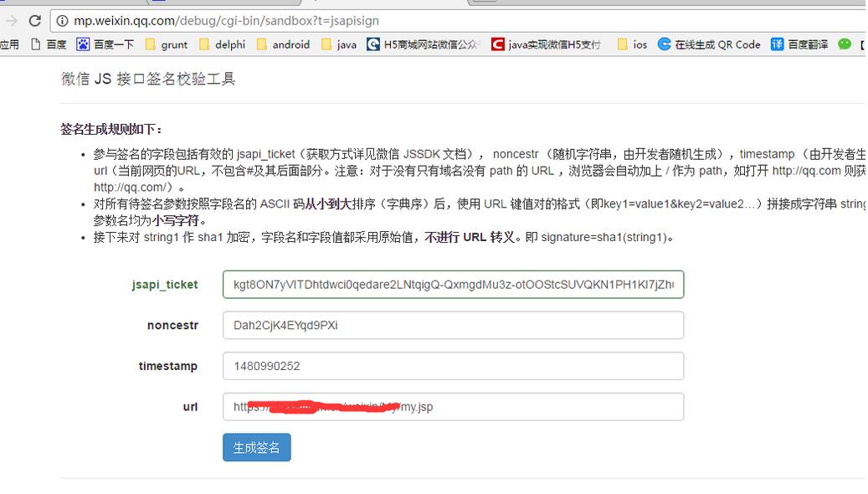868x494 pixels.
Task: Click the QR Code bookmark's blue icon
Action: tap(664, 44)
